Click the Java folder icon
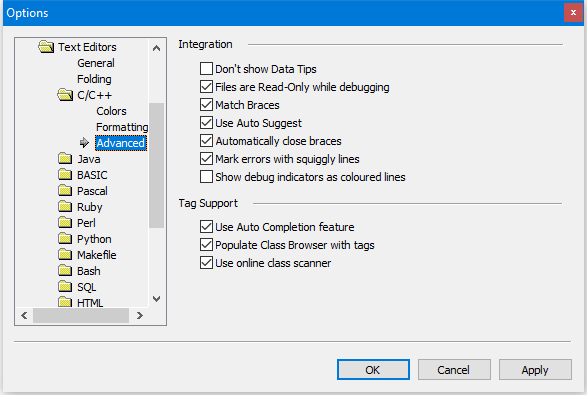587x395 pixels. click(x=65, y=159)
